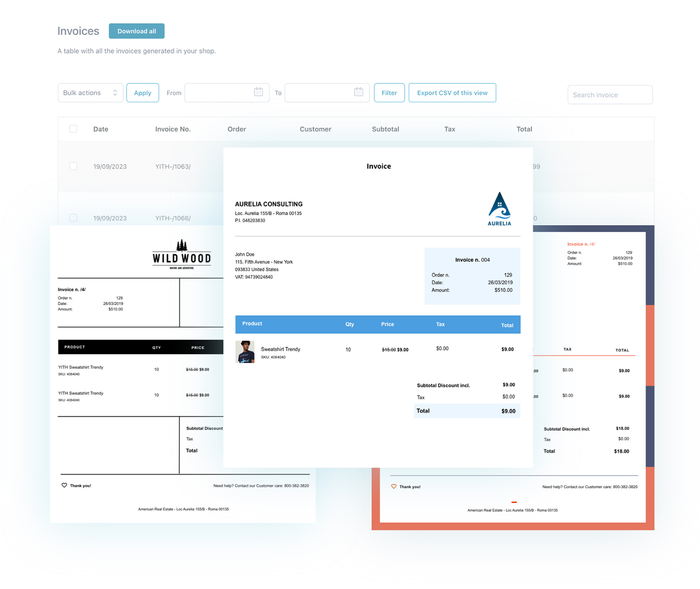Click the calendar icon in the From field
Viewport: 700px width, 589px height.
click(259, 92)
